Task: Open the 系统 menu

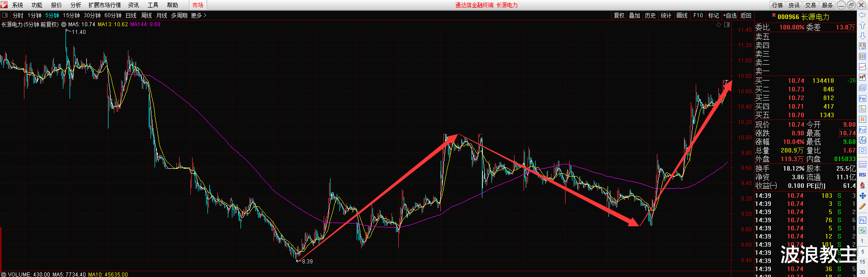Action: pos(18,5)
